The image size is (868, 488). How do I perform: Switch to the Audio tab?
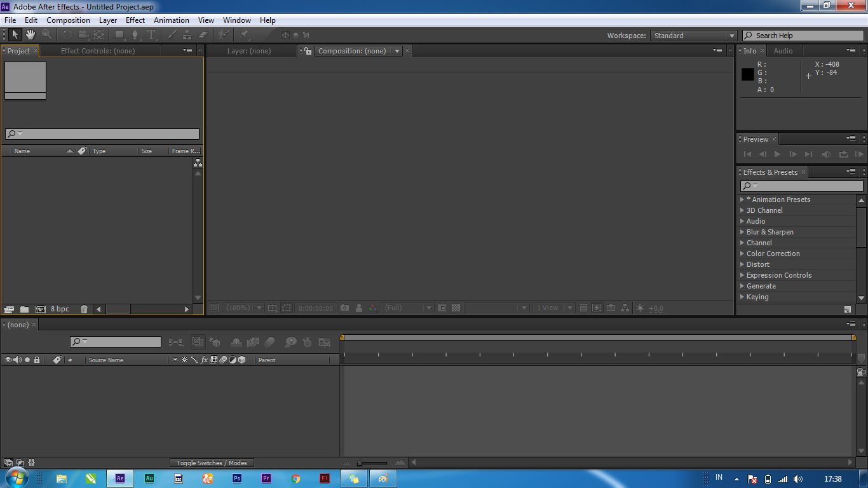point(784,50)
